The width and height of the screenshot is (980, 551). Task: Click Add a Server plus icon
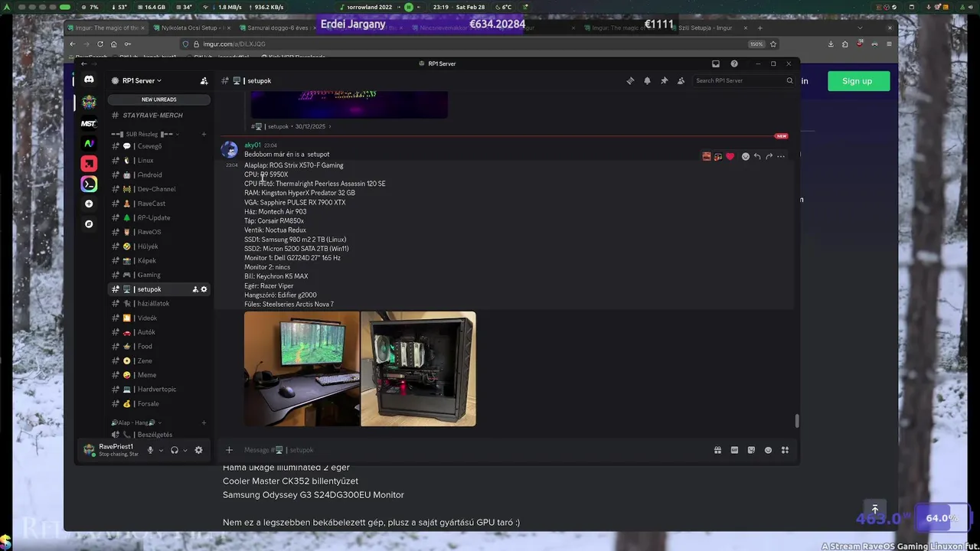point(89,204)
